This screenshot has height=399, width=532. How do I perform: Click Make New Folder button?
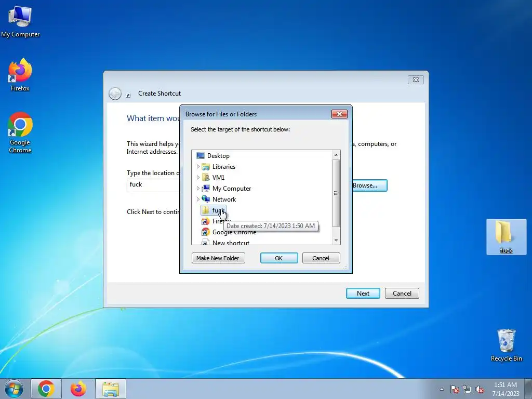coord(218,258)
